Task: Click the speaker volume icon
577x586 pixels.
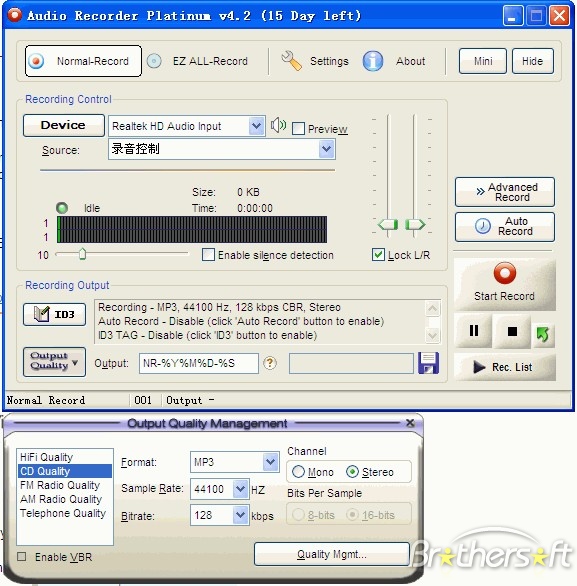Action: pos(278,125)
